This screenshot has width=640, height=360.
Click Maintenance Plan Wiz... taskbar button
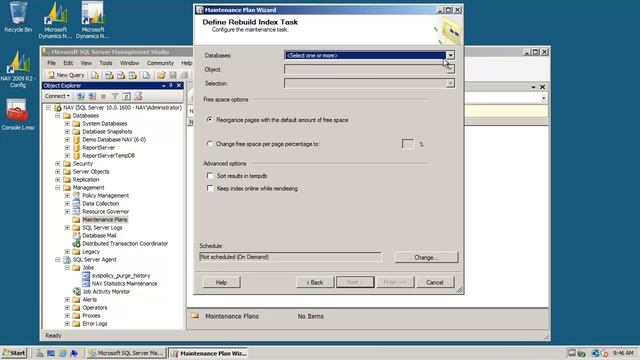tap(208, 353)
